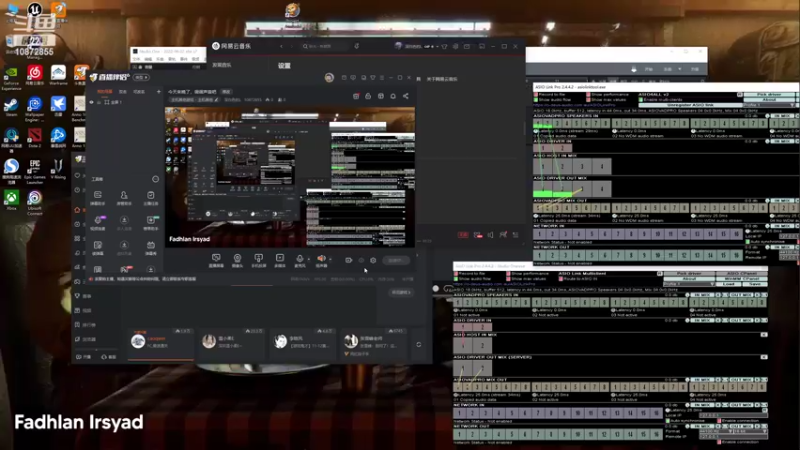The image size is (800, 450).
Task: Open Format sample rate dropdown in lower ASIO window
Action: (717, 431)
